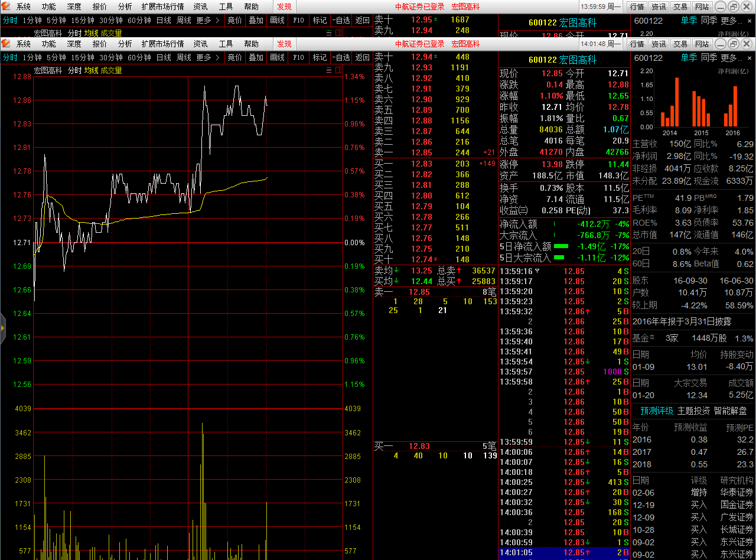Switch to 5分钟 period in the front window
The width and height of the screenshot is (756, 560).
pos(57,57)
